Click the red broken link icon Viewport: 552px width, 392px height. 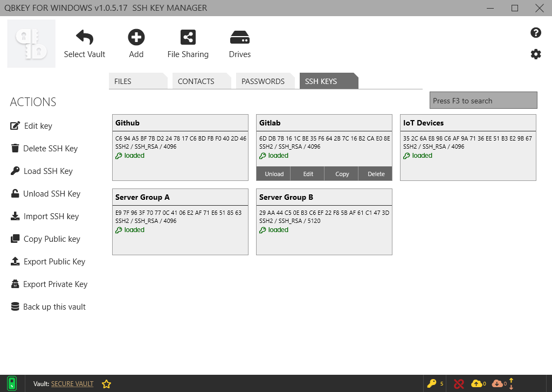459,384
